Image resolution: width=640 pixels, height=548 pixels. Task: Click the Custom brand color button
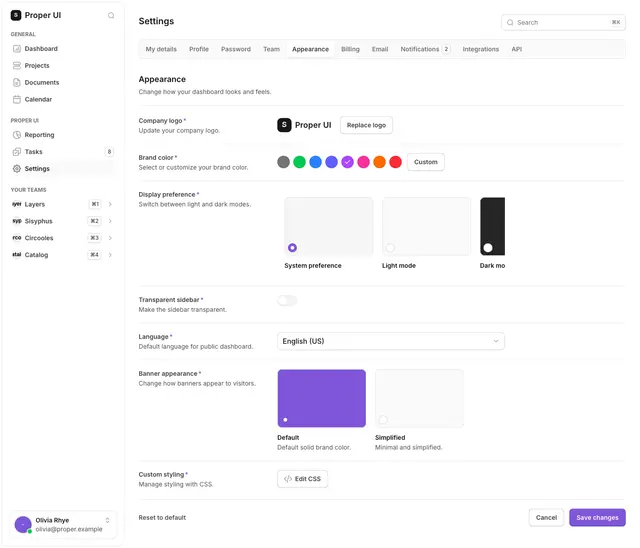(426, 162)
